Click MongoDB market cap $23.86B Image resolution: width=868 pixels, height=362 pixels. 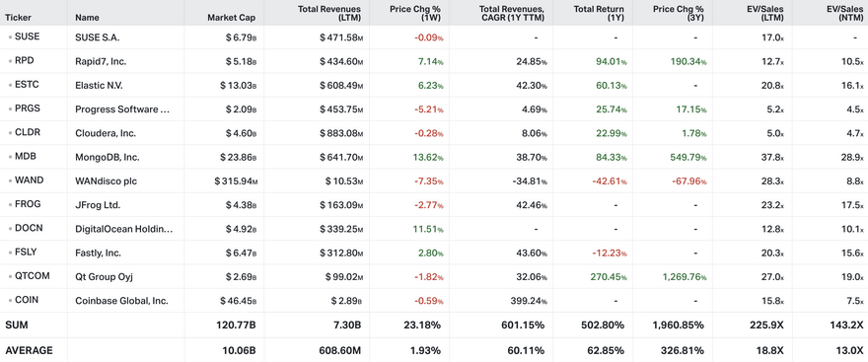[x=239, y=157]
